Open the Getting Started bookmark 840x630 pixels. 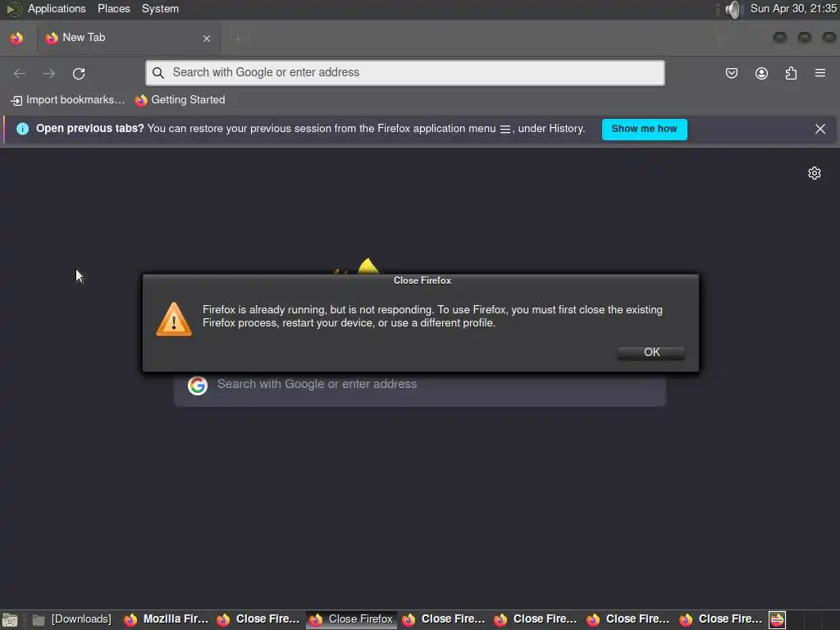pos(180,100)
